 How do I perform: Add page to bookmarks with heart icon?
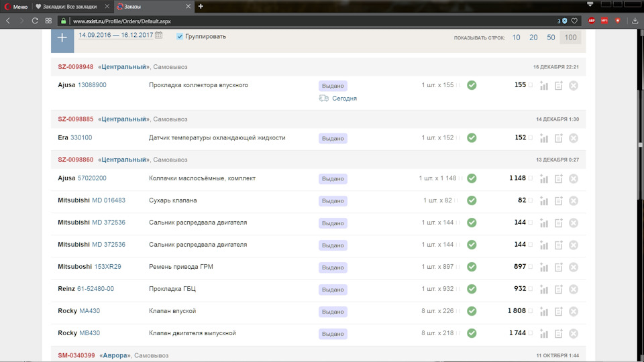(574, 21)
